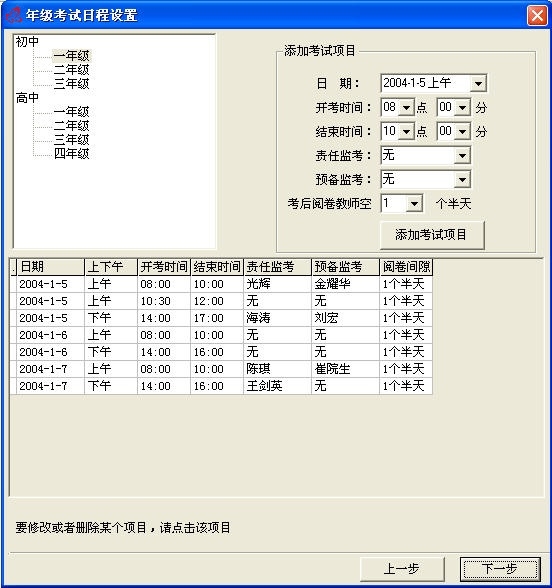
Task: Select the 高中 tree node
Action: 27,98
